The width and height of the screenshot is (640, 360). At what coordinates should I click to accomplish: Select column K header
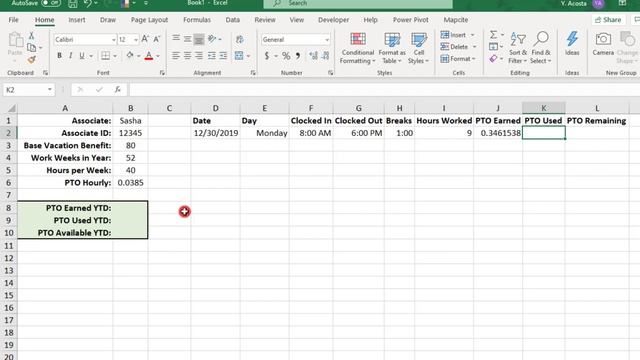(x=544, y=108)
